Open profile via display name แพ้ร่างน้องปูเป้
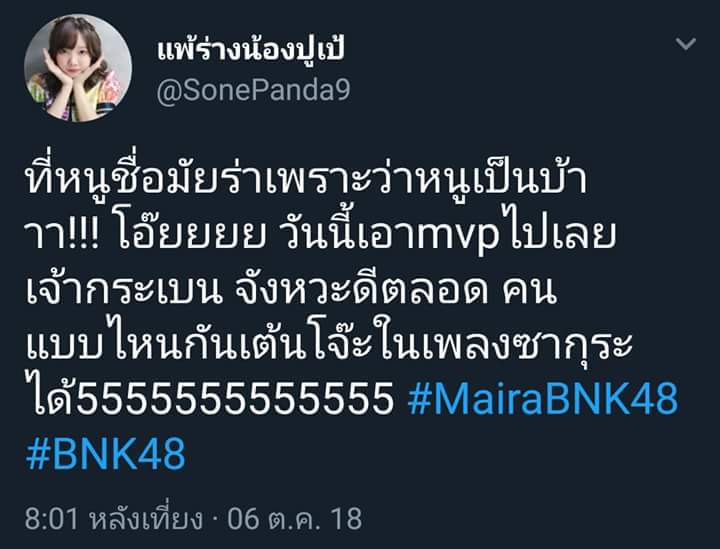The image size is (720, 549). pyautogui.click(x=250, y=50)
